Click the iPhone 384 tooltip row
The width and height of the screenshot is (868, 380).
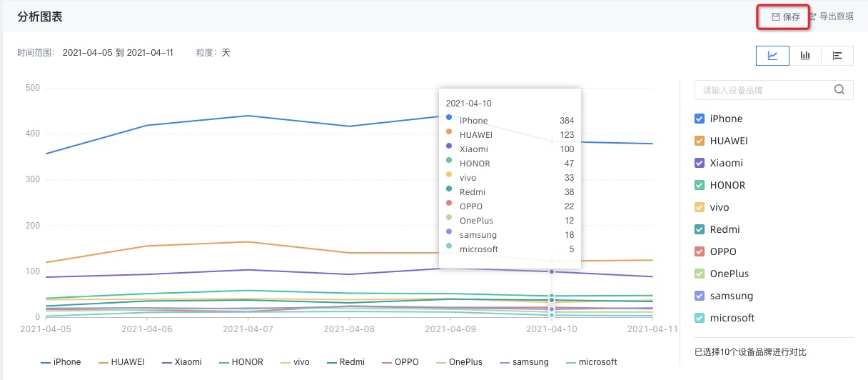pyautogui.click(x=510, y=121)
